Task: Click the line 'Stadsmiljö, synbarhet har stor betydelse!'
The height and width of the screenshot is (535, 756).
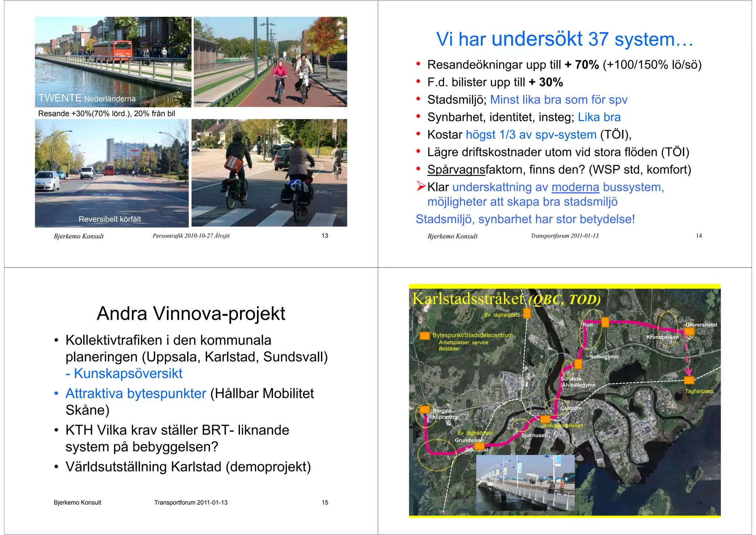Action: click(525, 219)
